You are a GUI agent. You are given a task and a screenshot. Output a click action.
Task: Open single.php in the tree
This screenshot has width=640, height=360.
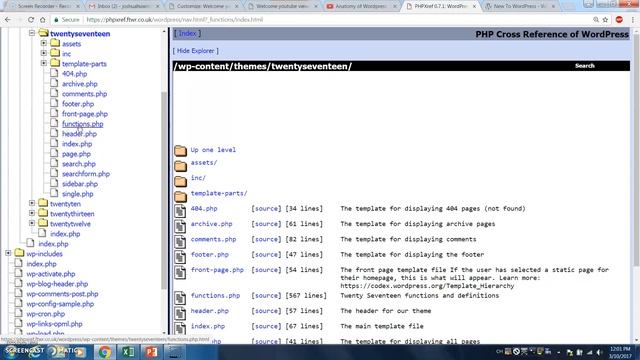tap(78, 194)
